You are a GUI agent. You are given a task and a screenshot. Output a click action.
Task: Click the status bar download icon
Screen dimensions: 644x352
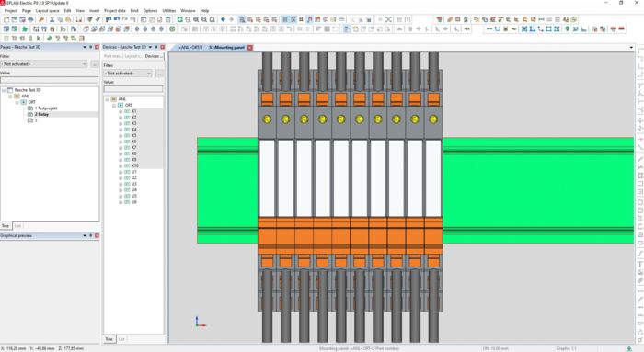click(628, 348)
